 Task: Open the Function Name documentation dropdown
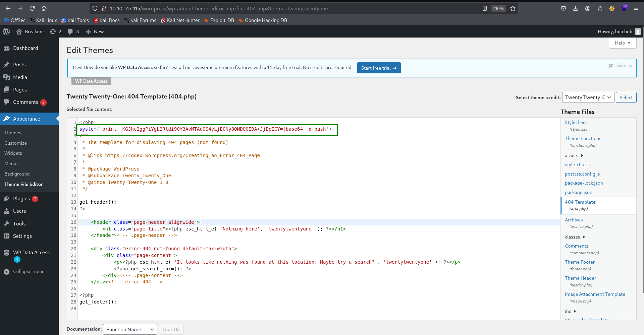point(130,329)
